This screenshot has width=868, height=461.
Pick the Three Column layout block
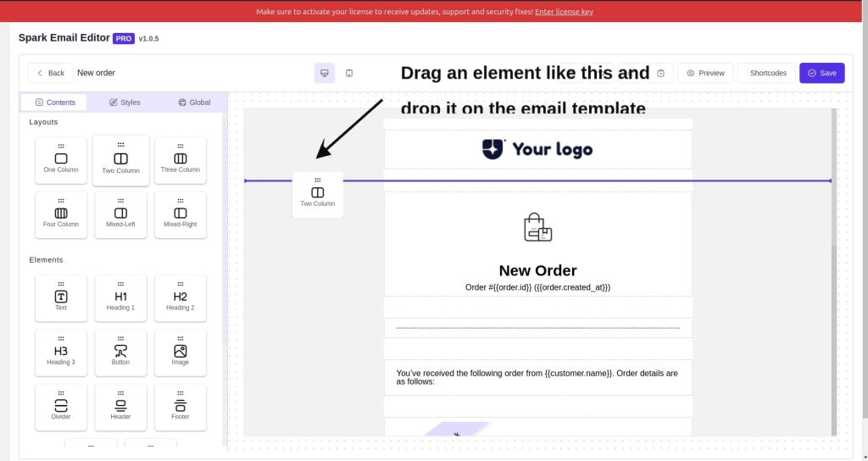point(181,160)
